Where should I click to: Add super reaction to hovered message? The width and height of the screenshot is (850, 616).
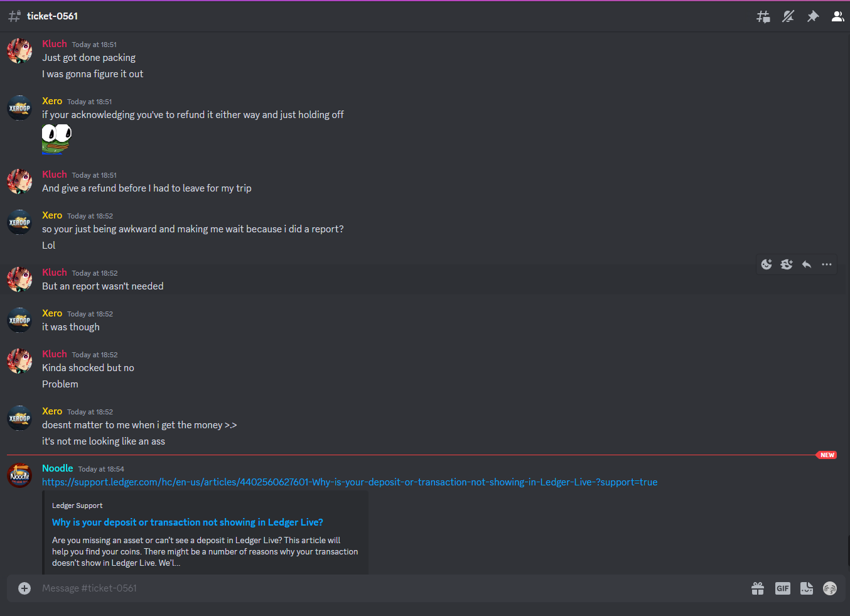787,264
